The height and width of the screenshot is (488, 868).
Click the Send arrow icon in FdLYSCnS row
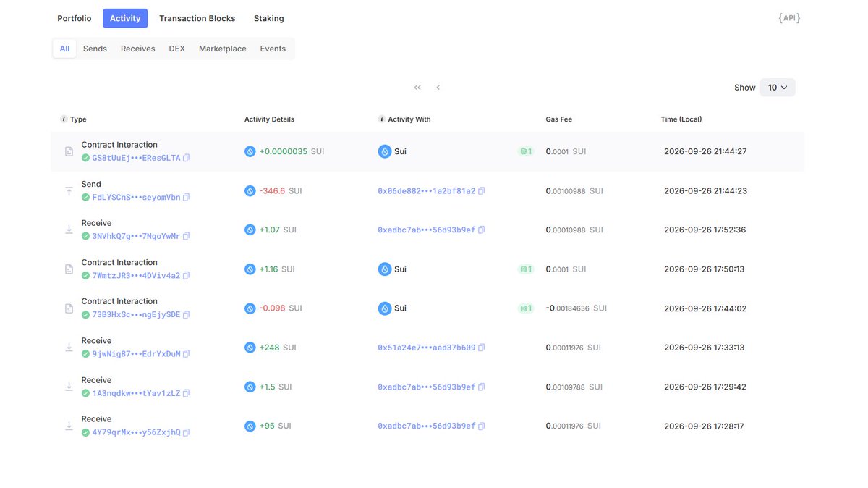[69, 191]
